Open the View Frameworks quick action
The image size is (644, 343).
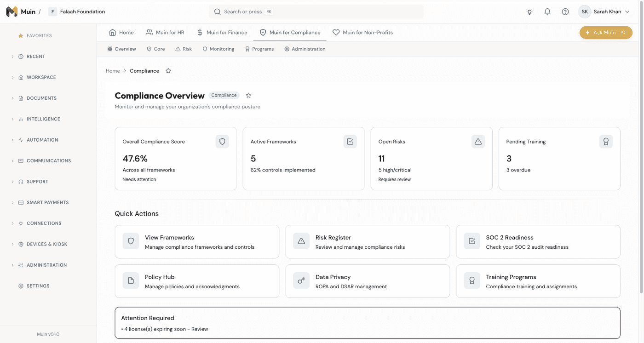click(x=197, y=242)
